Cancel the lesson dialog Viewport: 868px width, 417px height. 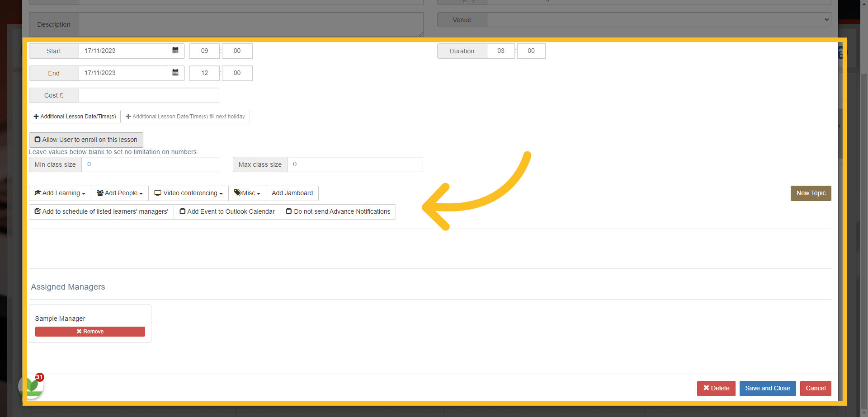[816, 389]
